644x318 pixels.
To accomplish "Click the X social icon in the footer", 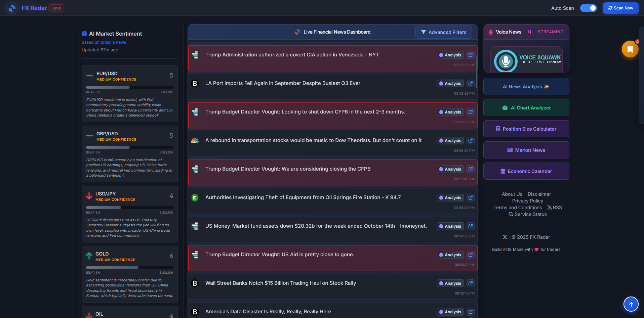I will (x=505, y=237).
